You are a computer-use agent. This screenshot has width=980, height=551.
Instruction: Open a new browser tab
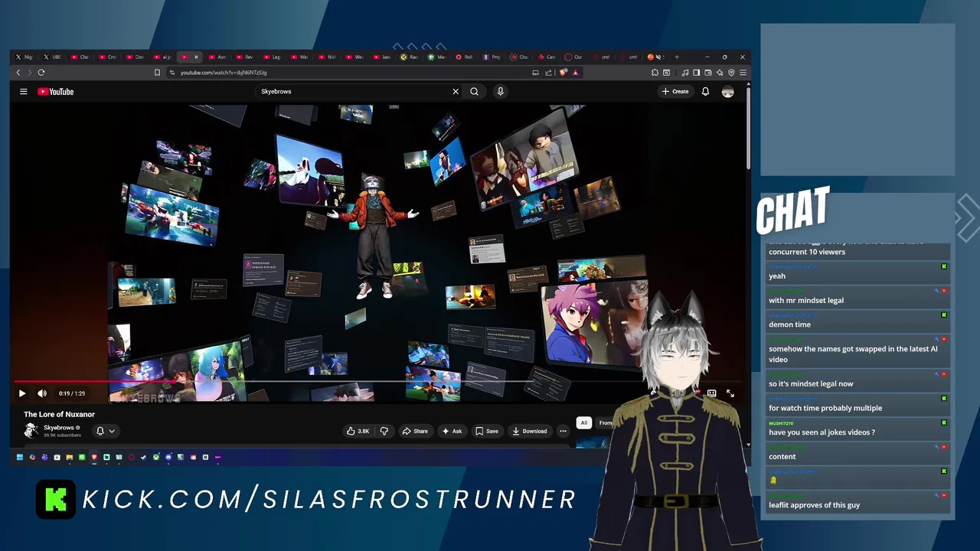(676, 57)
